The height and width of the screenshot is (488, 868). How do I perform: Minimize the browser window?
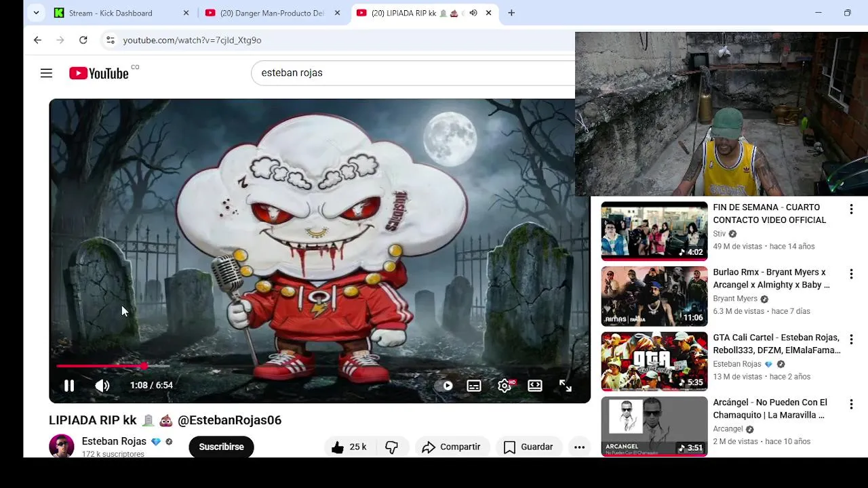pyautogui.click(x=818, y=13)
